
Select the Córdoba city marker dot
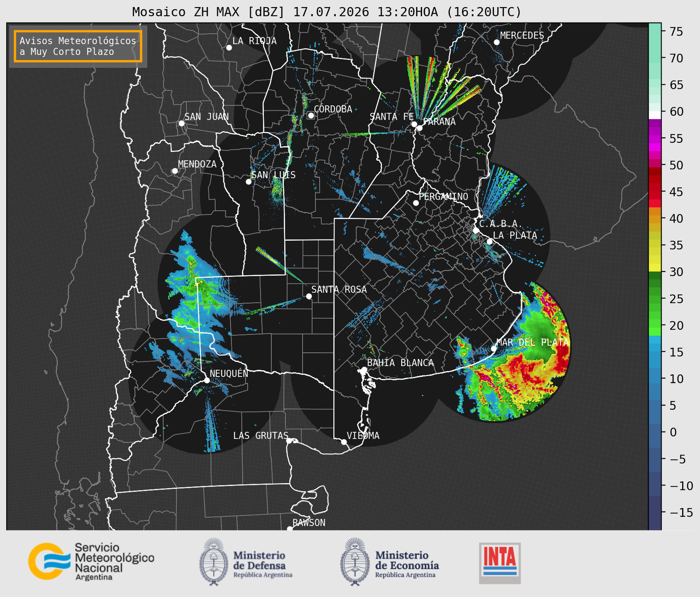(311, 115)
